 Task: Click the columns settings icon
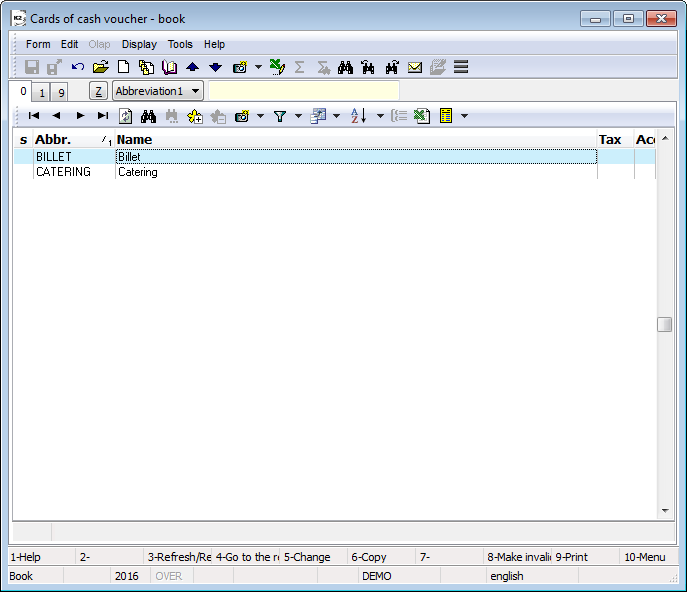click(x=318, y=116)
